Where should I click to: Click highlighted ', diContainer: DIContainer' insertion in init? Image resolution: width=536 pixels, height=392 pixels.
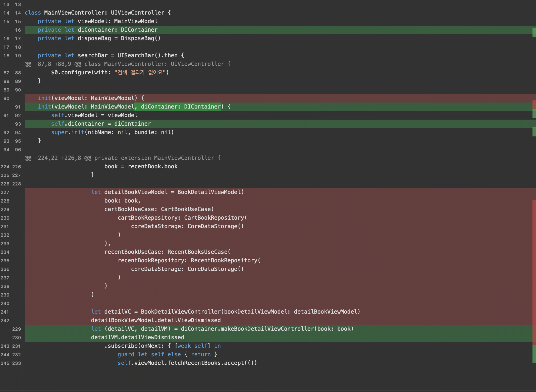coord(178,107)
